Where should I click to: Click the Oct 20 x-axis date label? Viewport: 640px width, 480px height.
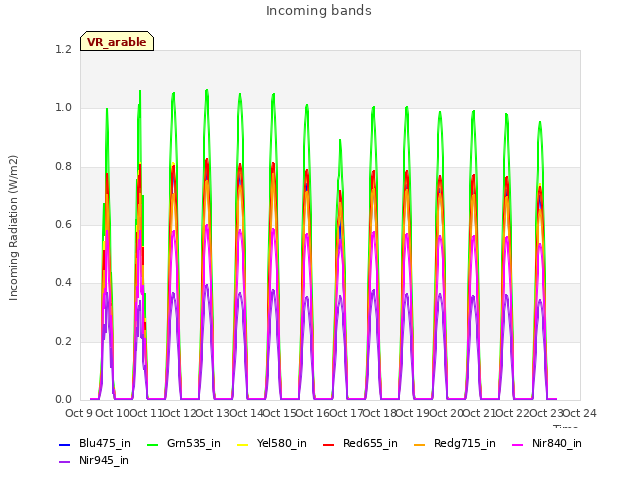[x=446, y=413]
